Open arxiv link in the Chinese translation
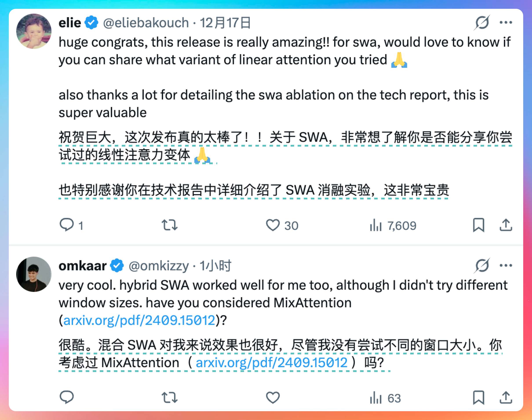532x420 pixels. click(x=272, y=363)
